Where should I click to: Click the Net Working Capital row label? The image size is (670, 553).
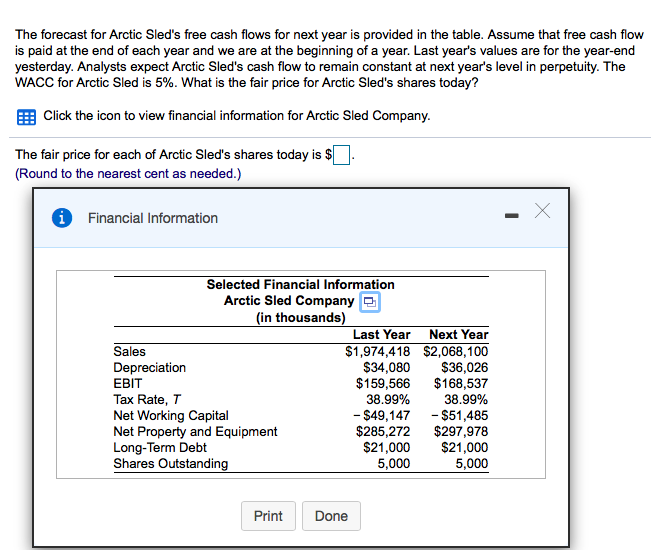pyautogui.click(x=171, y=415)
